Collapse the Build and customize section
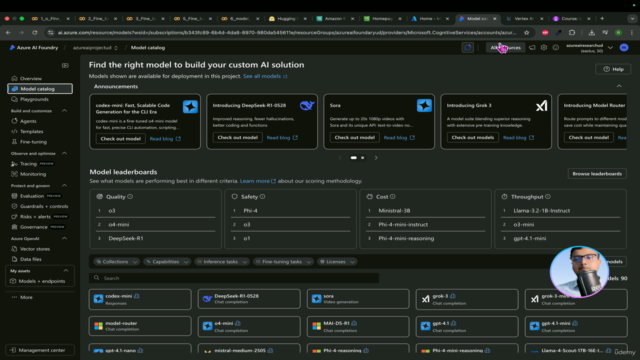This screenshot has width=640, height=360. 64,111
